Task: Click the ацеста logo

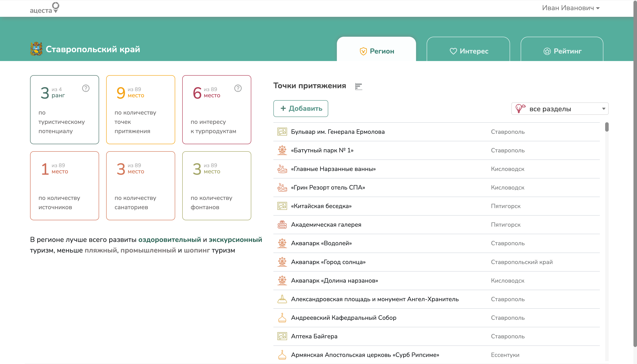Action: click(44, 8)
